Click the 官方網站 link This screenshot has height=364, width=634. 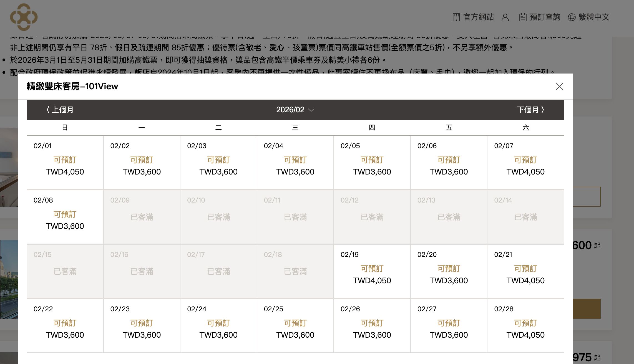tap(478, 17)
